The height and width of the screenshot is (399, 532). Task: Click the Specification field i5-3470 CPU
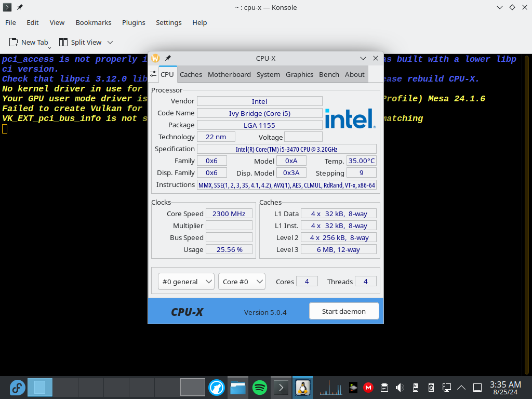click(287, 149)
